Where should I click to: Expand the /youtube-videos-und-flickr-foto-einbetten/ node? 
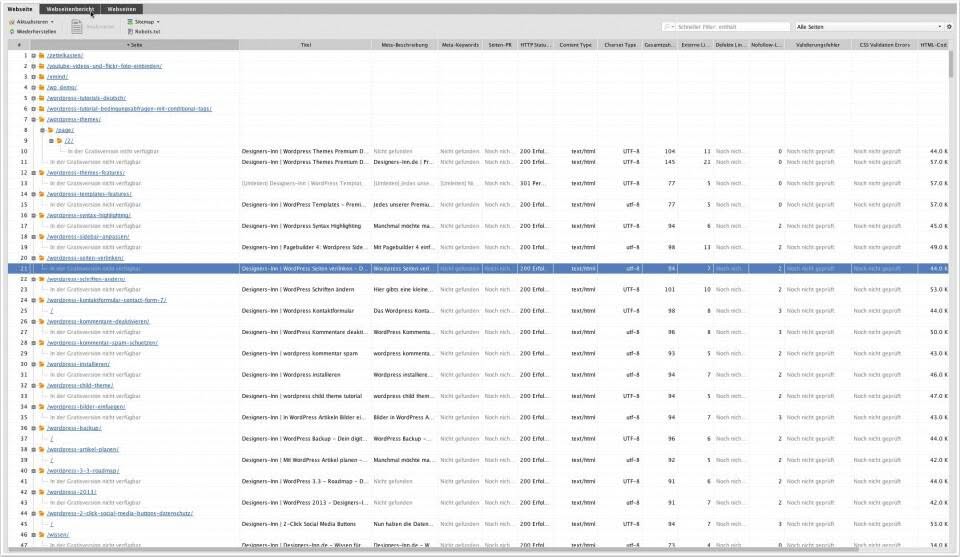tap(34, 66)
